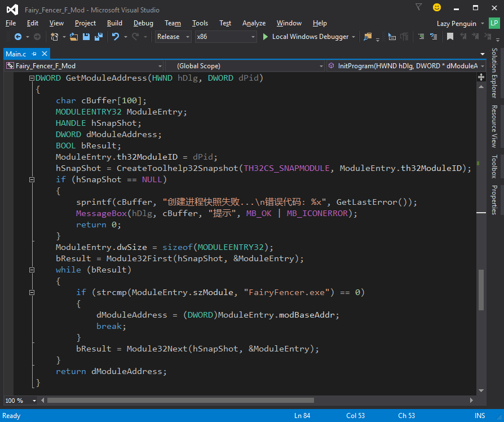Toggle the pin on the Main.c tab
The image size is (504, 422).
click(x=34, y=54)
